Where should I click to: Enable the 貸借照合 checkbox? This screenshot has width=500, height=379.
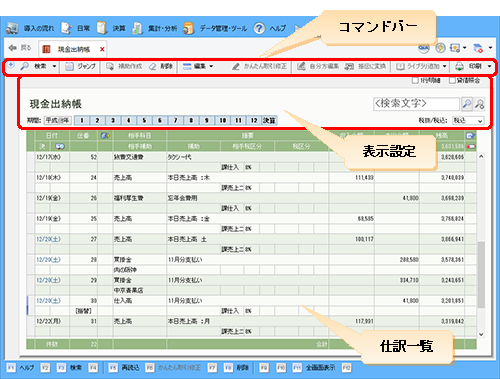click(x=452, y=80)
